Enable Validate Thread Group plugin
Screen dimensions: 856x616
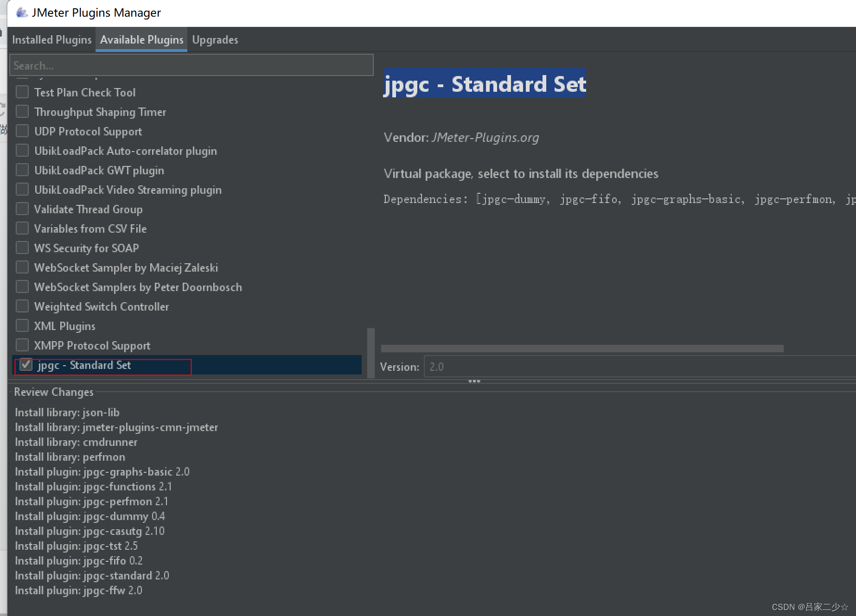click(22, 209)
